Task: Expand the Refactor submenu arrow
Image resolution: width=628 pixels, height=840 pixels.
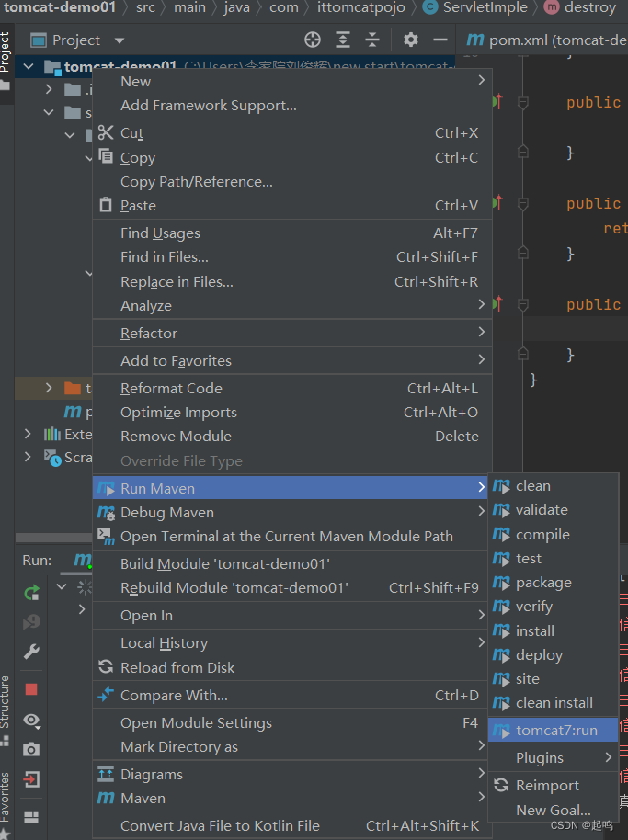Action: pos(481,332)
